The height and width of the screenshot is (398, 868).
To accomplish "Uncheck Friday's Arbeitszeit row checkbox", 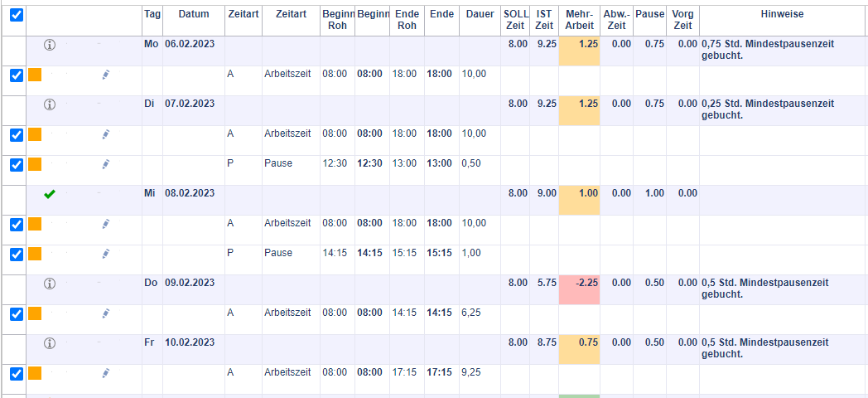I will pos(17,373).
